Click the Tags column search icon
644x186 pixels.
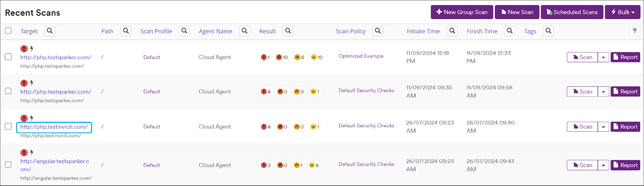click(x=548, y=31)
